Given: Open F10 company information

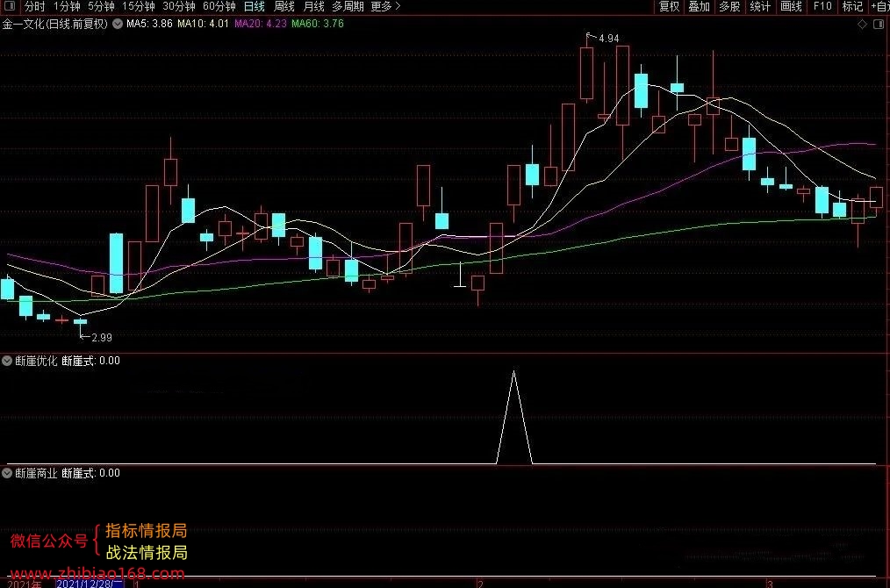Looking at the screenshot, I should click(822, 6).
